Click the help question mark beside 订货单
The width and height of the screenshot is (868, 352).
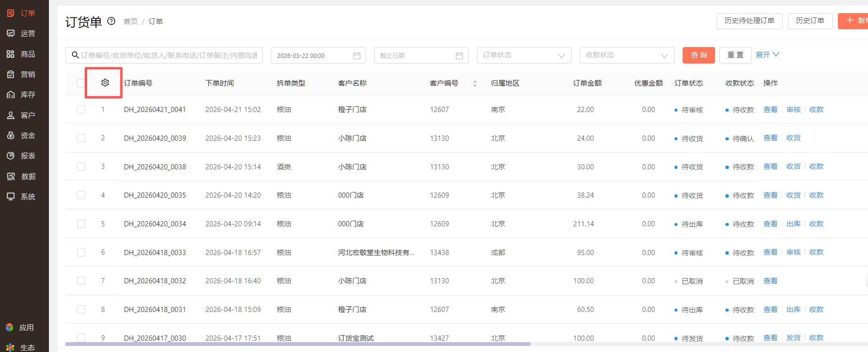coord(111,21)
